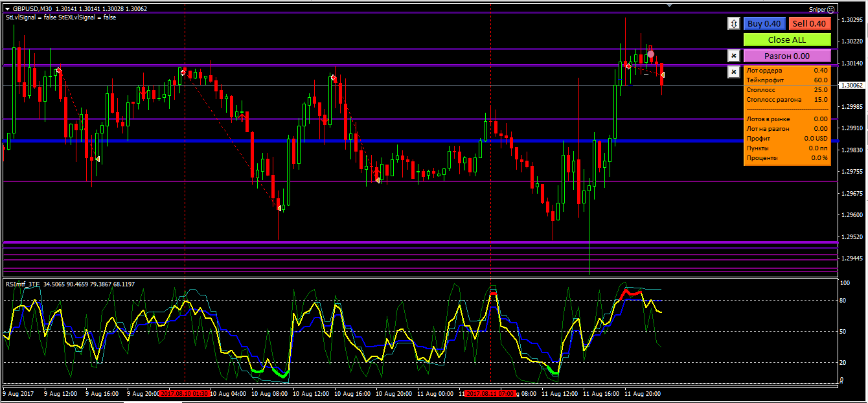
Task: Select the Стоплосс 25.0 row
Action: click(787, 89)
